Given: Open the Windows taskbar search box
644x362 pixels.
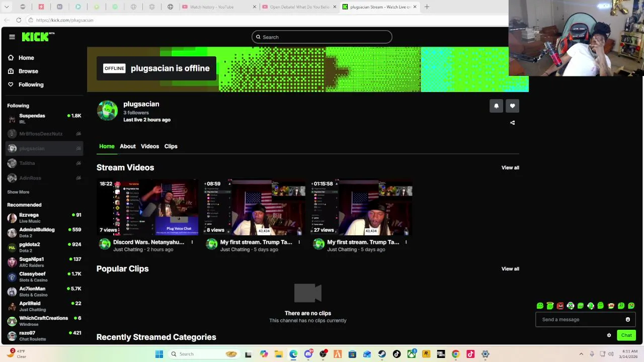Looking at the screenshot, I should click(x=203, y=354).
